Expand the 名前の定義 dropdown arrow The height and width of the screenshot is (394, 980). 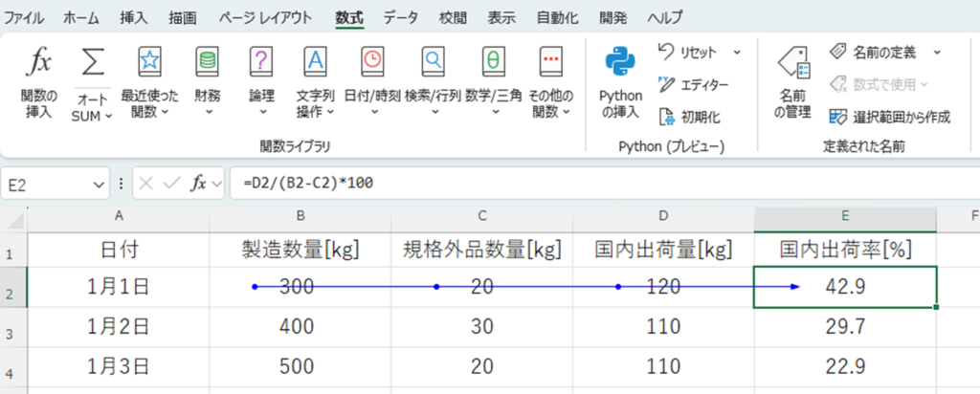coord(937,52)
